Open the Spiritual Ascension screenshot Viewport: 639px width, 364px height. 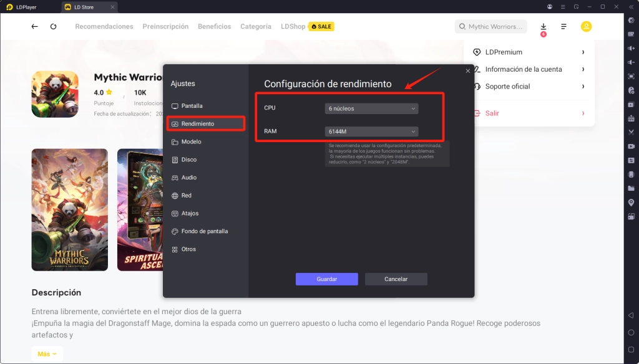coord(140,209)
